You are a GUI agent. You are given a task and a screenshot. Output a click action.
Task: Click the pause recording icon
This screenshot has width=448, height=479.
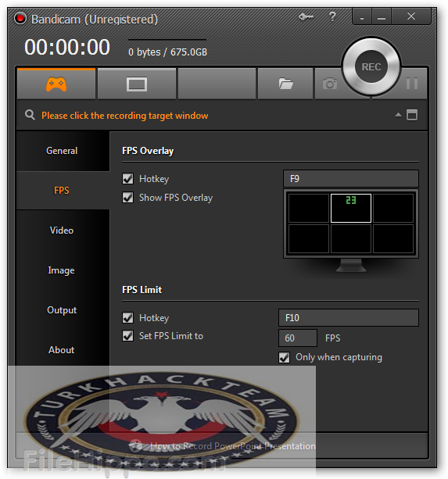pyautogui.click(x=412, y=83)
